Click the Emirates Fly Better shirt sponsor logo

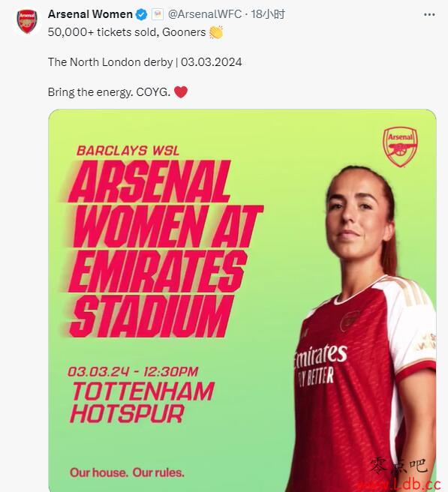(320, 364)
